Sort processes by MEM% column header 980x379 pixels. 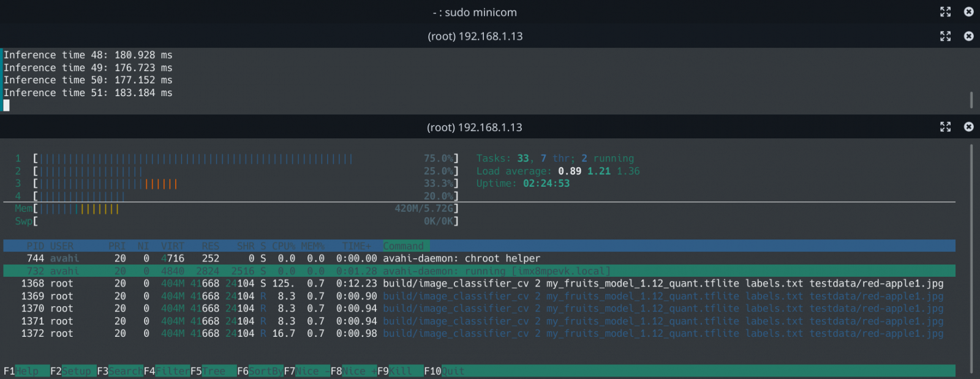312,246
